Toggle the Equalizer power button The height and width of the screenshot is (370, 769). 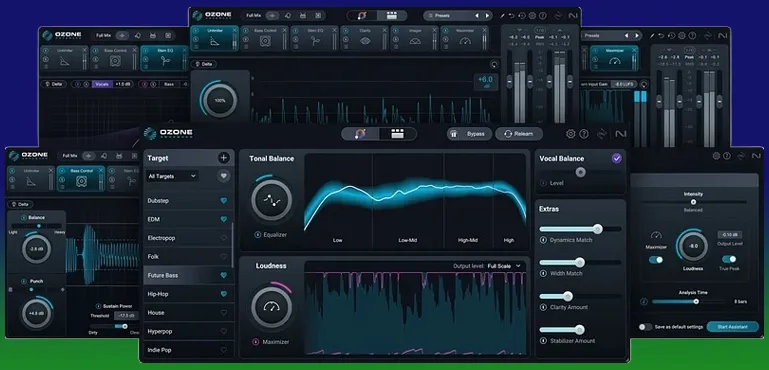[257, 235]
